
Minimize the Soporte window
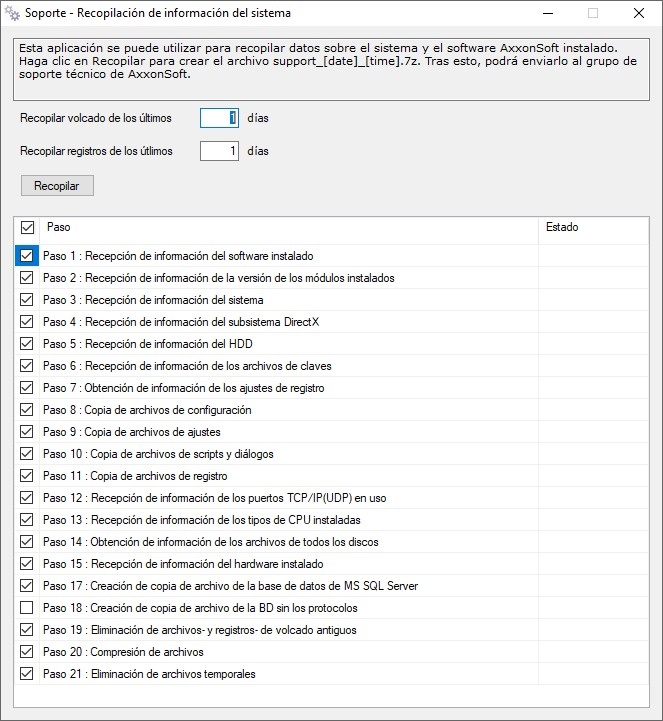547,13
